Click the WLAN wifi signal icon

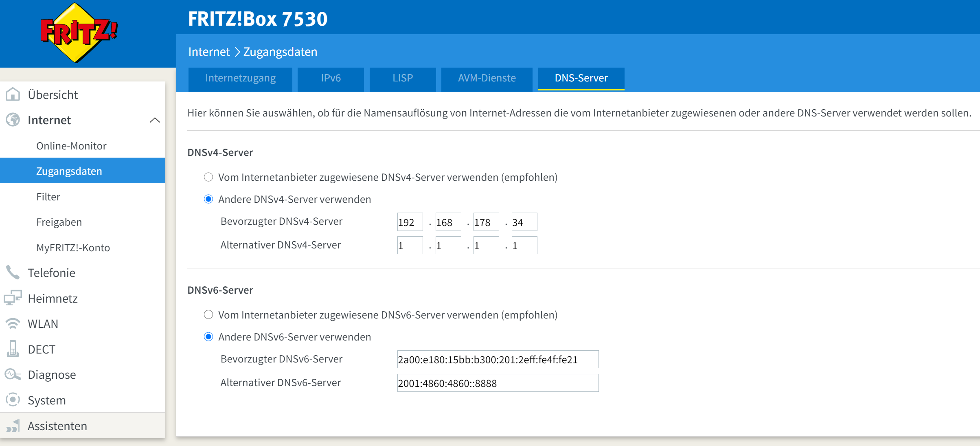(x=13, y=323)
